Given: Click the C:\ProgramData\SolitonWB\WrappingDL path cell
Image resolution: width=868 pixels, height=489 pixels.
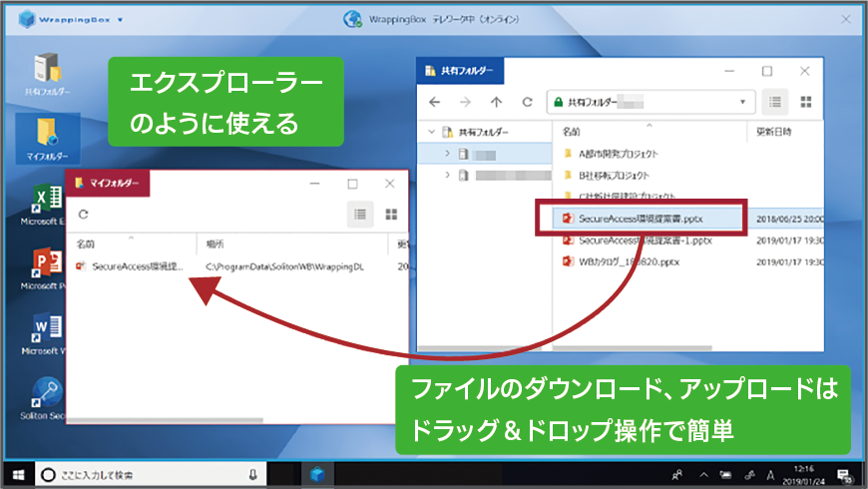Looking at the screenshot, I should 284,266.
